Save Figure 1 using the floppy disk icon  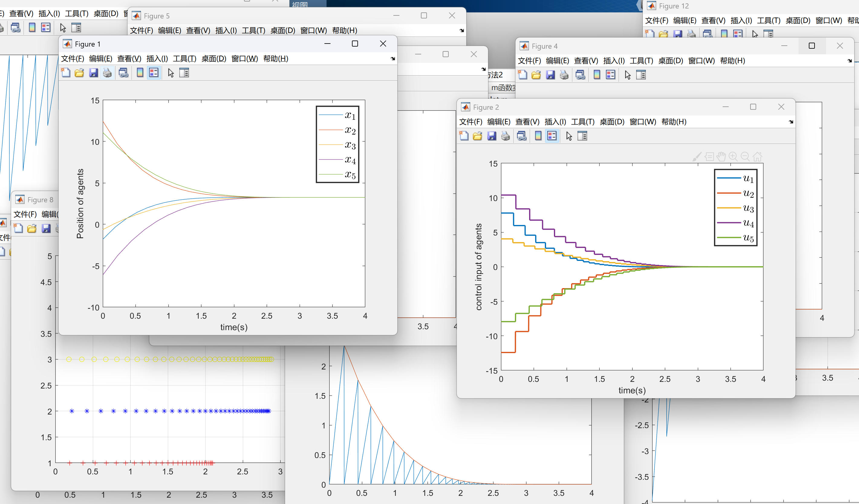[93, 73]
